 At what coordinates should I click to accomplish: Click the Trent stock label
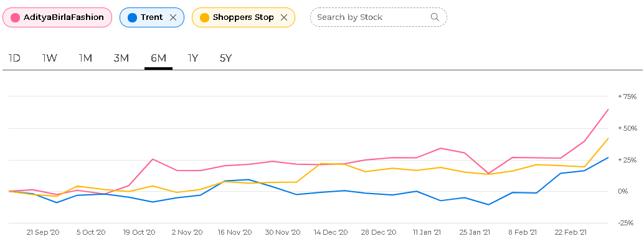[x=151, y=17]
